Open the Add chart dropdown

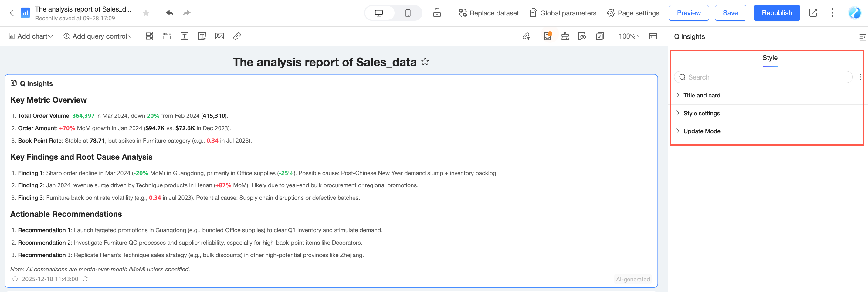pyautogui.click(x=31, y=36)
